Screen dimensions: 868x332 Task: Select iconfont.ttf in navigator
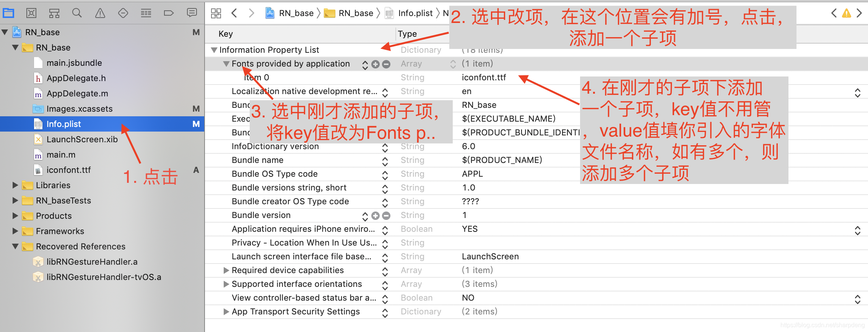click(x=68, y=170)
